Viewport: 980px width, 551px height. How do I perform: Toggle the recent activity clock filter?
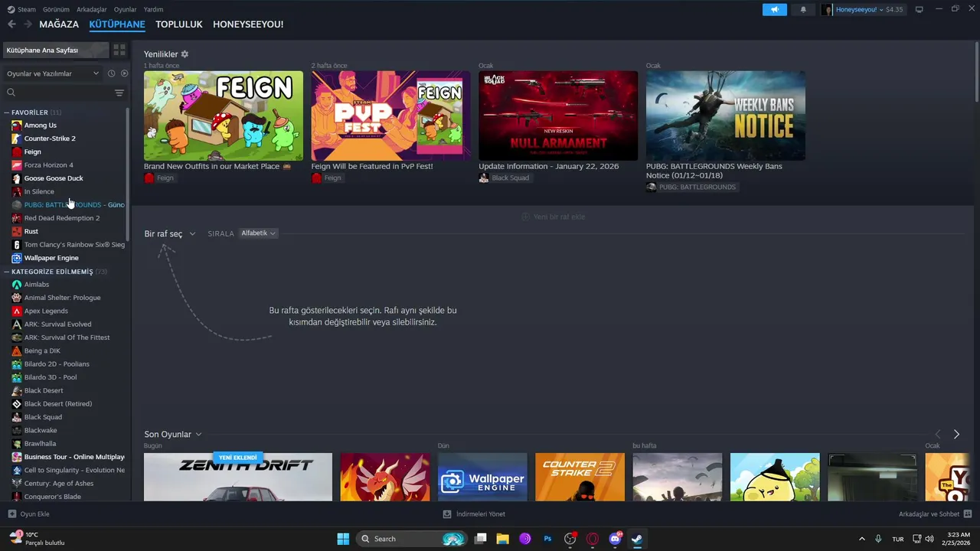coord(111,73)
